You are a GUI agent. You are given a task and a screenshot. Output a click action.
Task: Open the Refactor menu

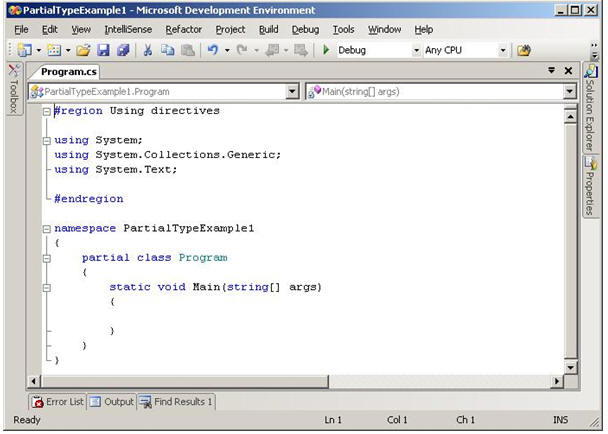[184, 30]
